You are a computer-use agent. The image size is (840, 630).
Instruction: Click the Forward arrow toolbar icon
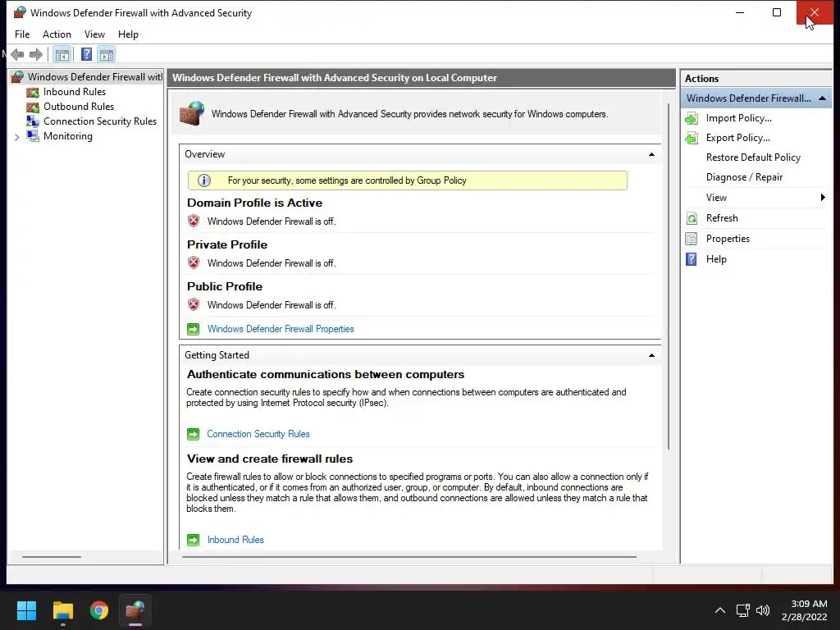[x=36, y=54]
